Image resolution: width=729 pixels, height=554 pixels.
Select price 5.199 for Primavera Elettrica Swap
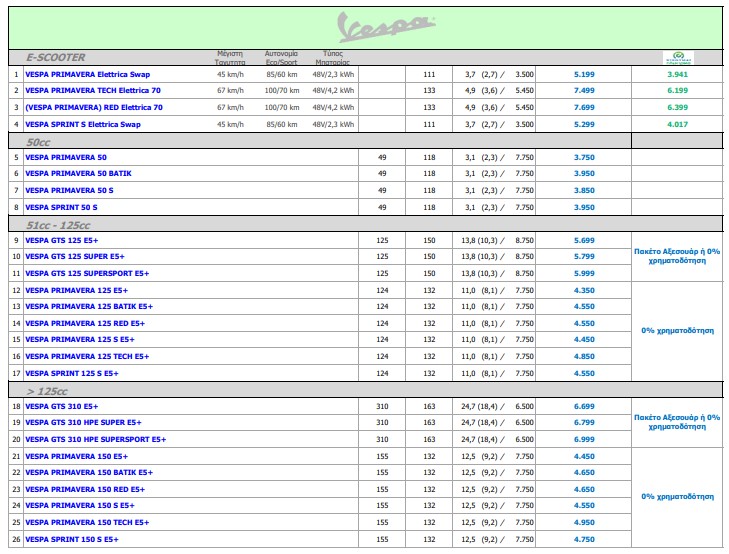(584, 74)
